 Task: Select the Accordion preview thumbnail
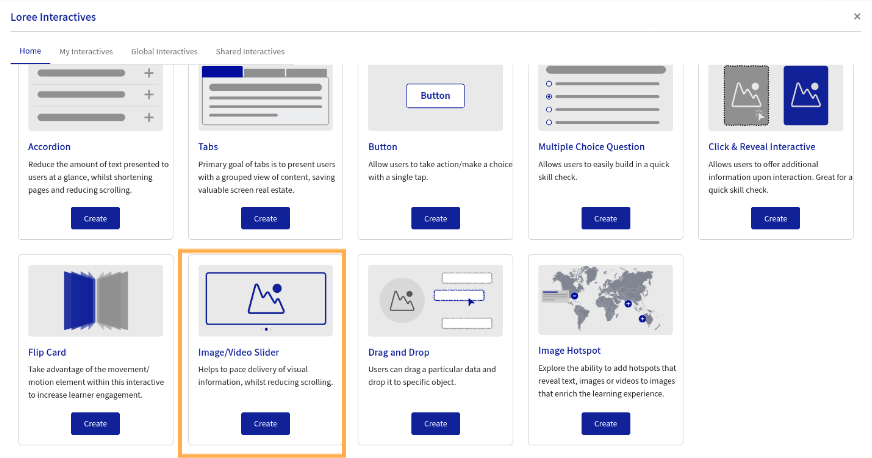tap(96, 98)
